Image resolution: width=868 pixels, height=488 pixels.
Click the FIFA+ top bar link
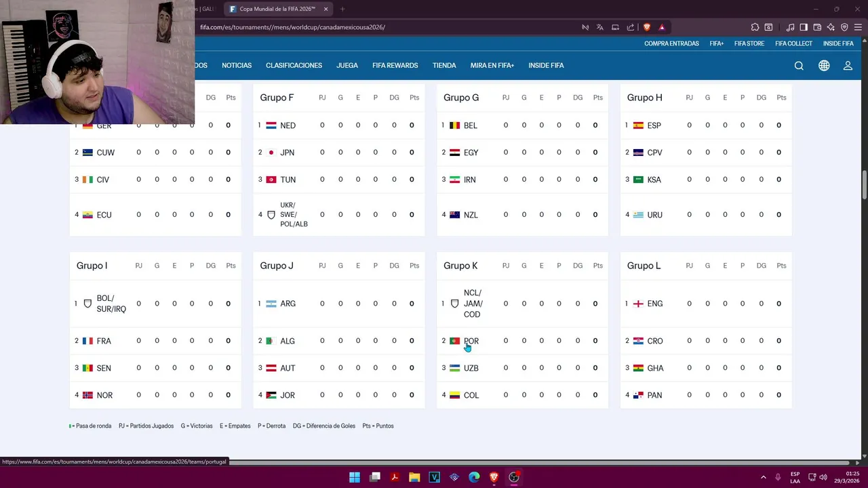tap(717, 43)
